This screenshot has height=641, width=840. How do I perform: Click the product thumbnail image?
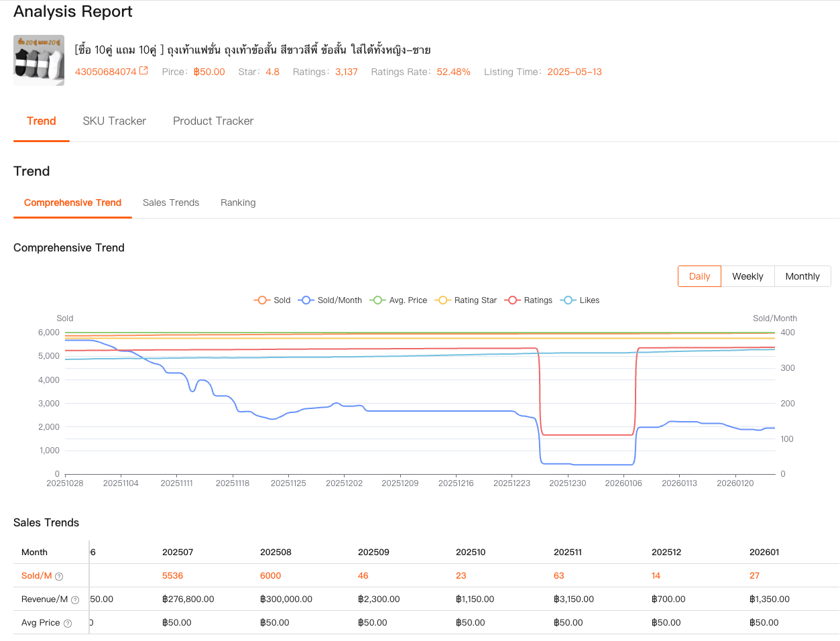[x=38, y=60]
